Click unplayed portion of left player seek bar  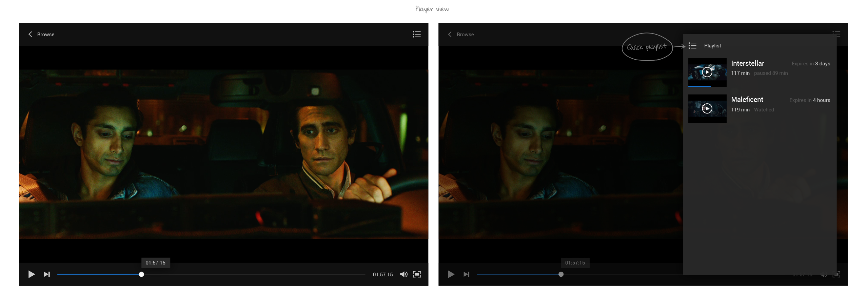tap(254, 274)
